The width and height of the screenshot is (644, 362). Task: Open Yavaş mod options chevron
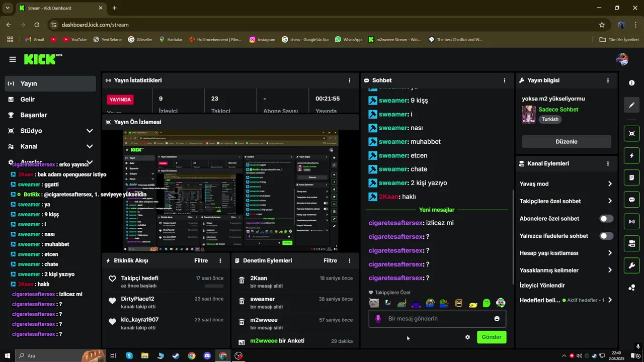(610, 184)
